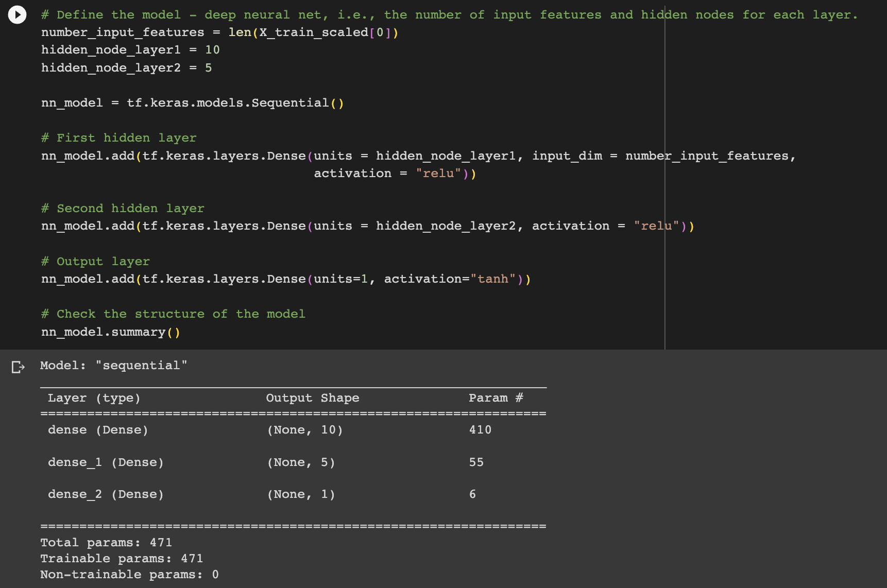Click the Non-trainable params: 0 line
The height and width of the screenshot is (588, 887).
click(x=129, y=574)
